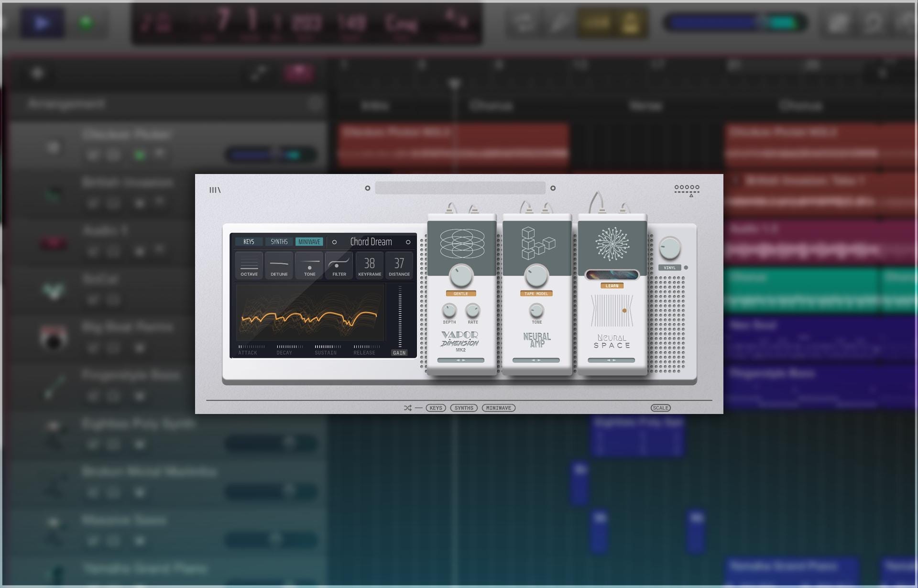Open the plugin library browser icon

click(215, 190)
